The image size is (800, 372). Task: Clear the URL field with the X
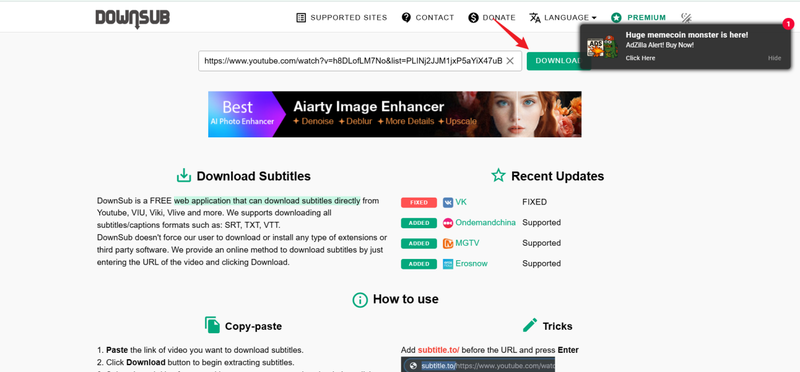(x=510, y=61)
